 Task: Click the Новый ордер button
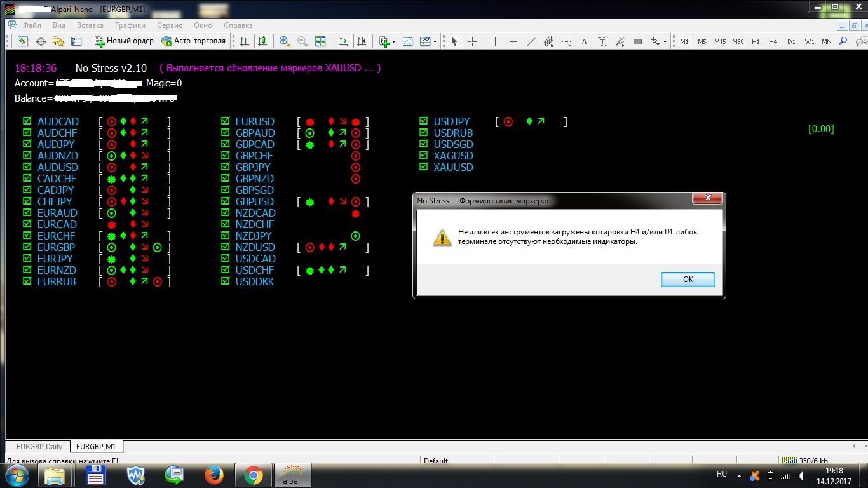tap(125, 41)
